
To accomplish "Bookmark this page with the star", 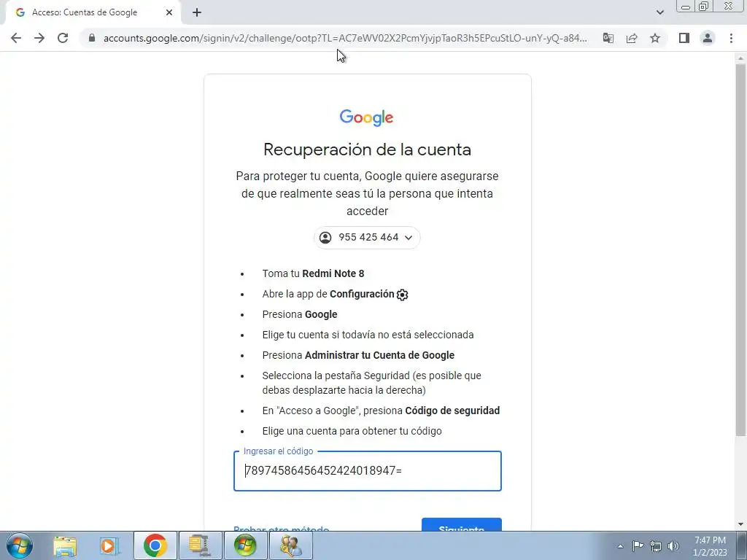I will click(x=655, y=38).
